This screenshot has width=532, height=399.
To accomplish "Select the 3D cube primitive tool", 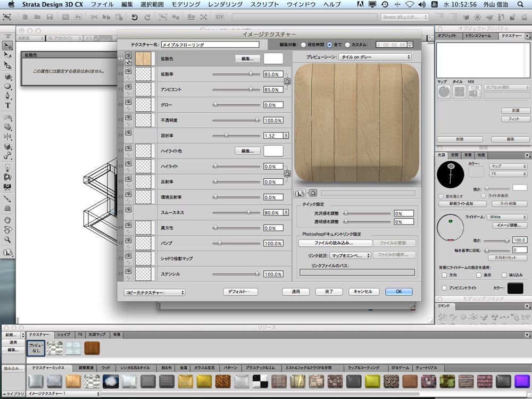I will tap(7, 77).
